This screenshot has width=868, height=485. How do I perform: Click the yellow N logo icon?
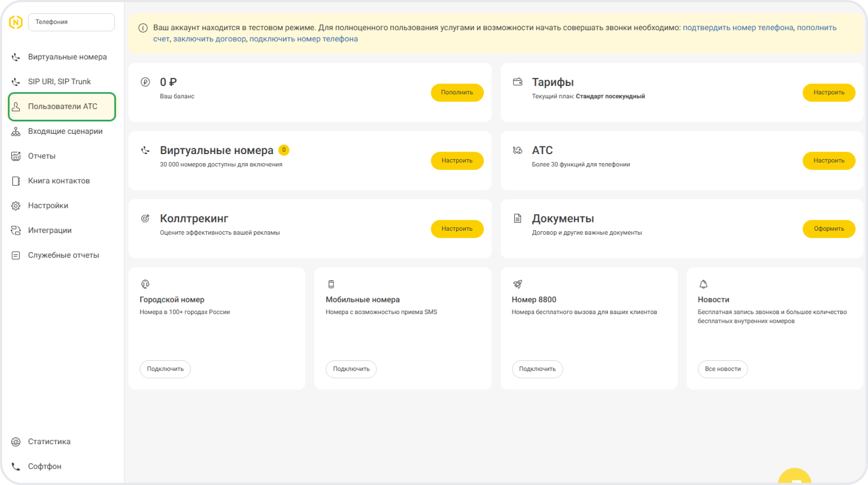[16, 22]
